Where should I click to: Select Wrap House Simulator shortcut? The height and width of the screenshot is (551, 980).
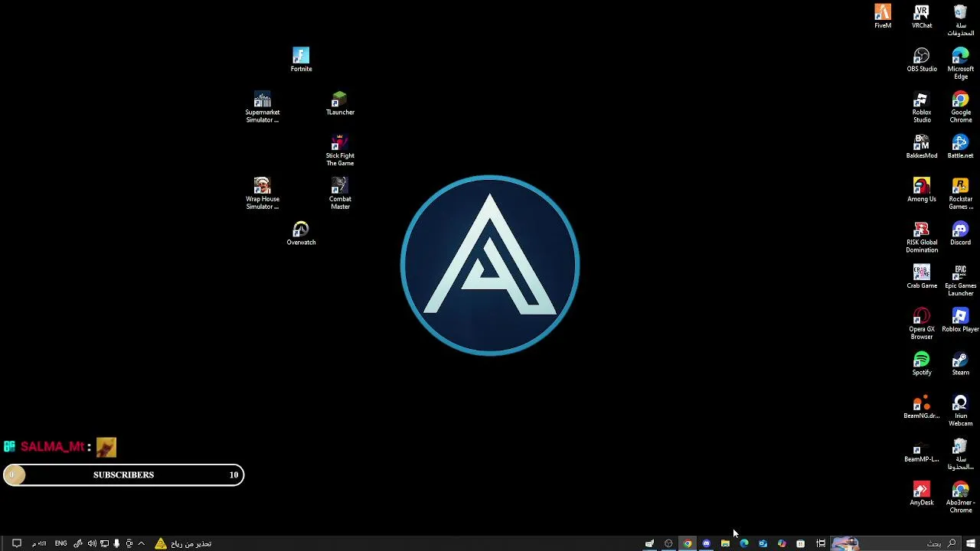(263, 194)
